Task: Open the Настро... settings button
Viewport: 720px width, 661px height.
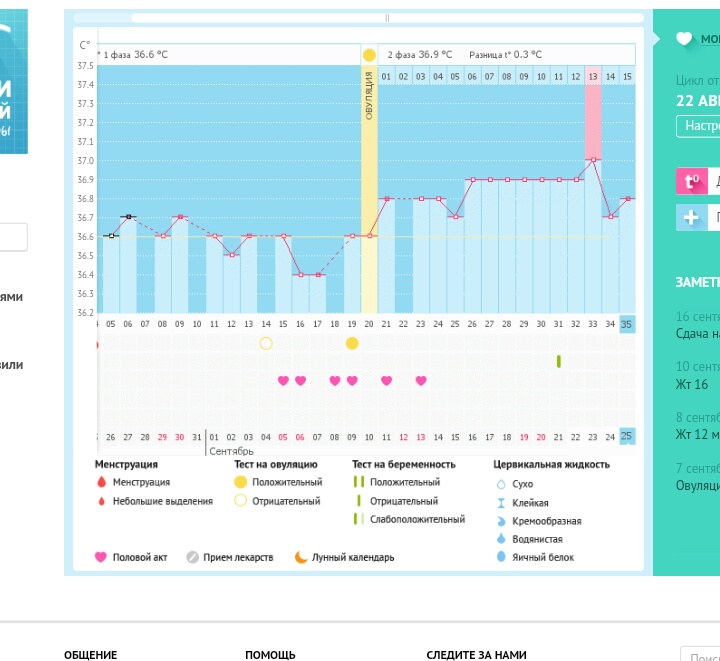Action: [x=698, y=126]
